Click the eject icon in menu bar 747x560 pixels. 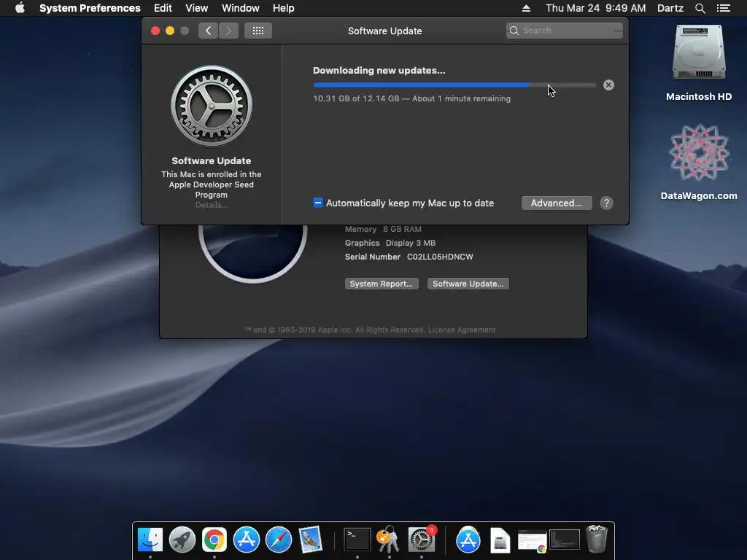[x=526, y=8]
